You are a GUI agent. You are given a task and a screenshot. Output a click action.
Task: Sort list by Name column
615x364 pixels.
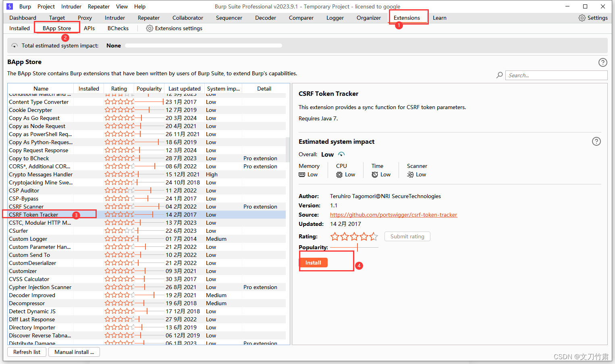coord(41,89)
